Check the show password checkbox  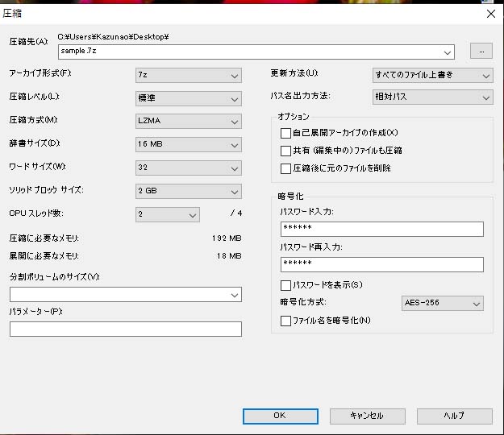(285, 285)
